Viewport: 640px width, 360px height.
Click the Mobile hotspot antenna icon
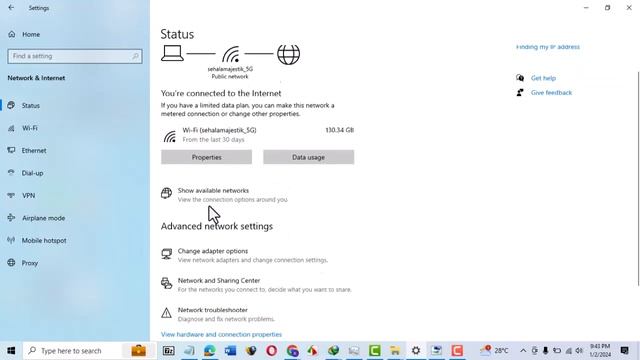[11, 240]
